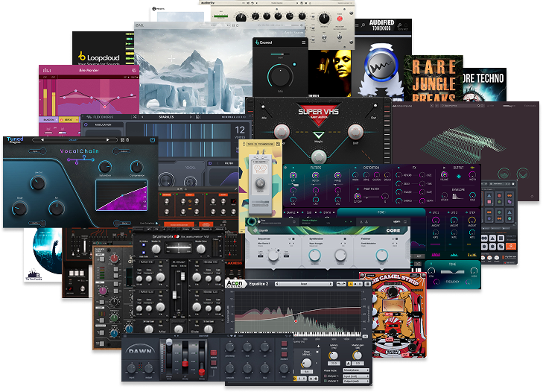Screen dimensions: 543x392
Task: Click the Bite Harder settings icon
Action: pos(134,70)
